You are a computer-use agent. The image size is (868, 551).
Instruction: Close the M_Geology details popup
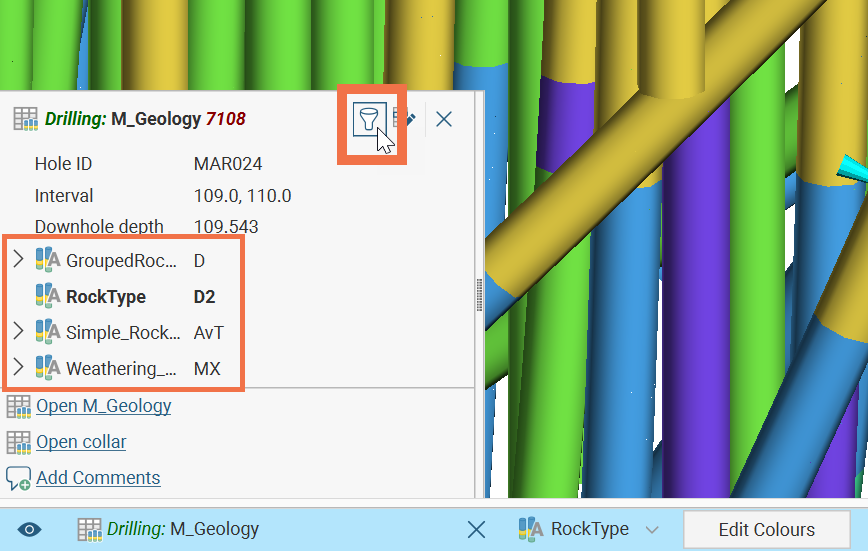click(x=444, y=119)
